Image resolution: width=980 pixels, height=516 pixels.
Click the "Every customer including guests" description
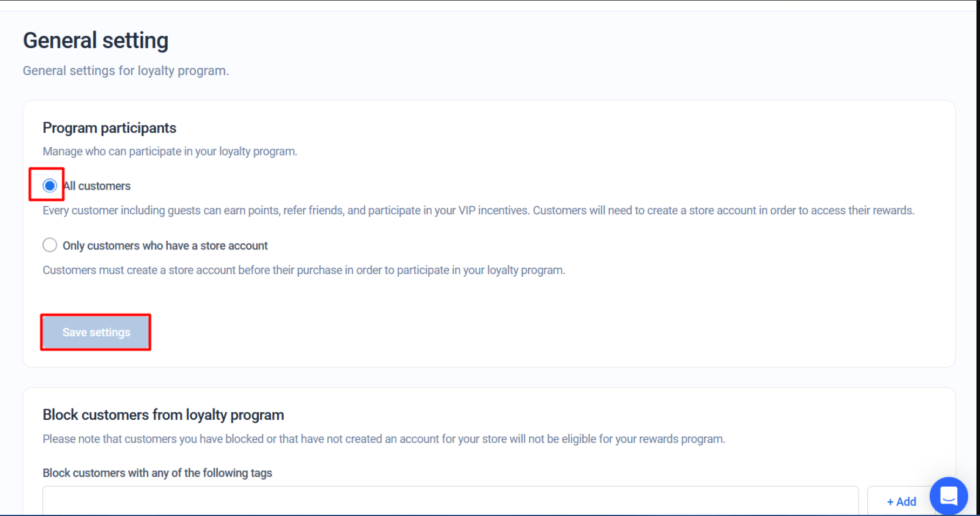479,210
